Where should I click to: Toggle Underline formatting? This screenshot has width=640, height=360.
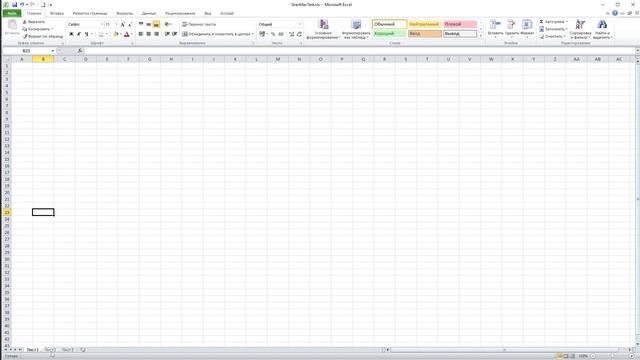coord(87,34)
